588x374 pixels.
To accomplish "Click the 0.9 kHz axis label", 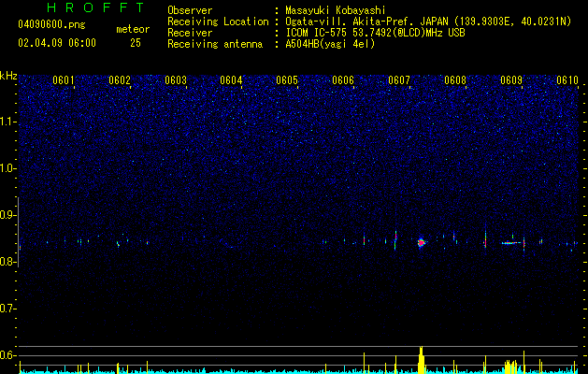I will coord(7,215).
